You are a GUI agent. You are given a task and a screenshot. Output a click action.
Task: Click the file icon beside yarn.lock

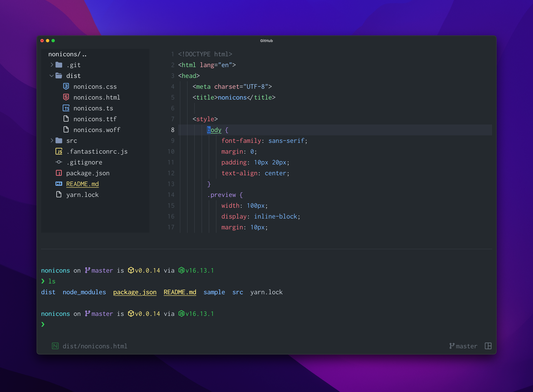point(59,194)
